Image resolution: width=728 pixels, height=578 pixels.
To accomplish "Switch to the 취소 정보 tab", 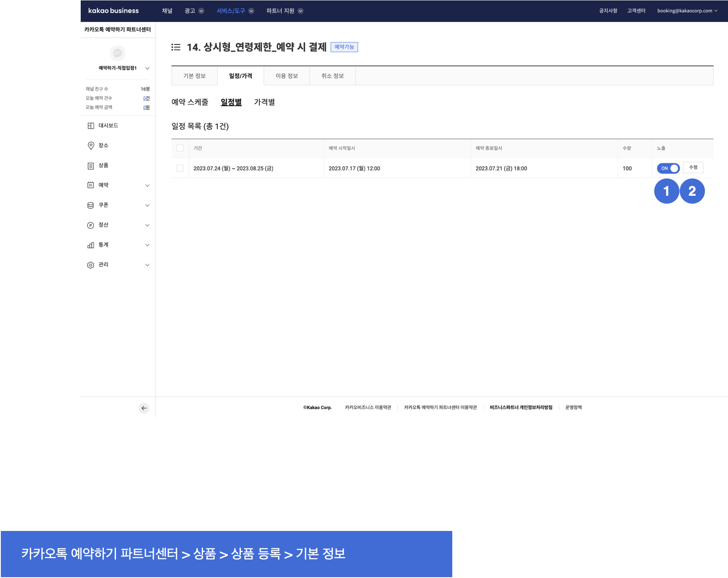I will click(332, 76).
